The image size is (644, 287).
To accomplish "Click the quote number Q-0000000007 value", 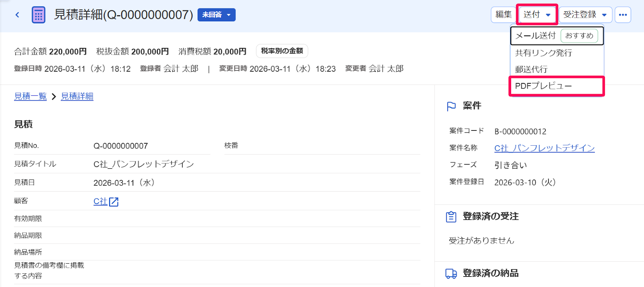I will 121,146.
